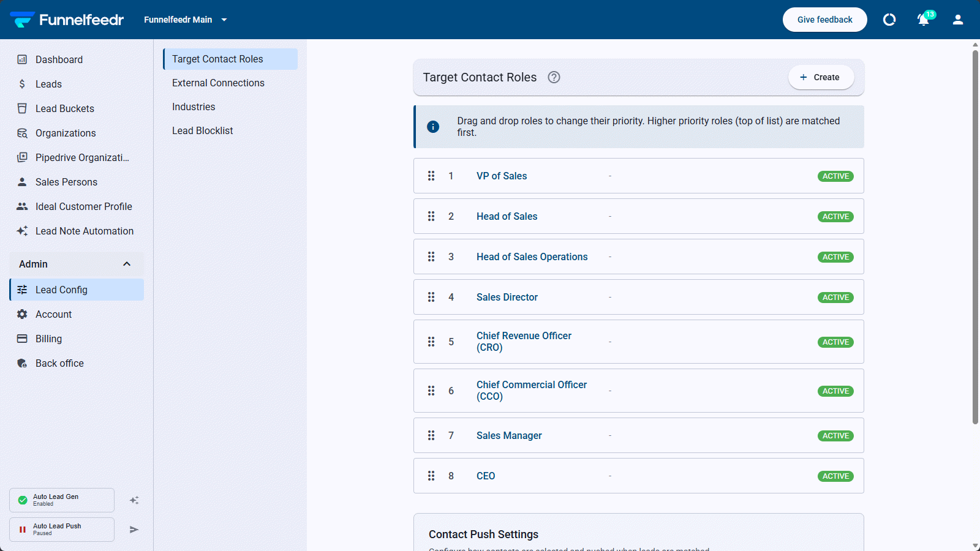Open Lead Blocklist tab

230,130
